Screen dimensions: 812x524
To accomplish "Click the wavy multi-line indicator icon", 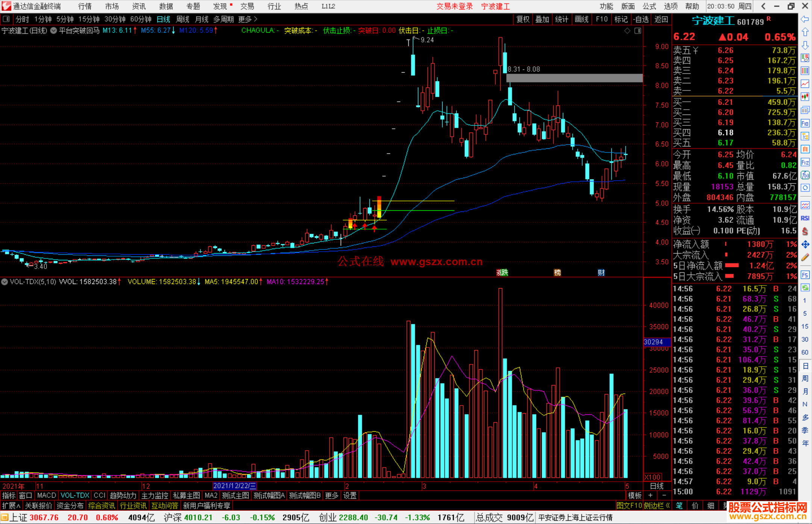I will (x=805, y=205).
